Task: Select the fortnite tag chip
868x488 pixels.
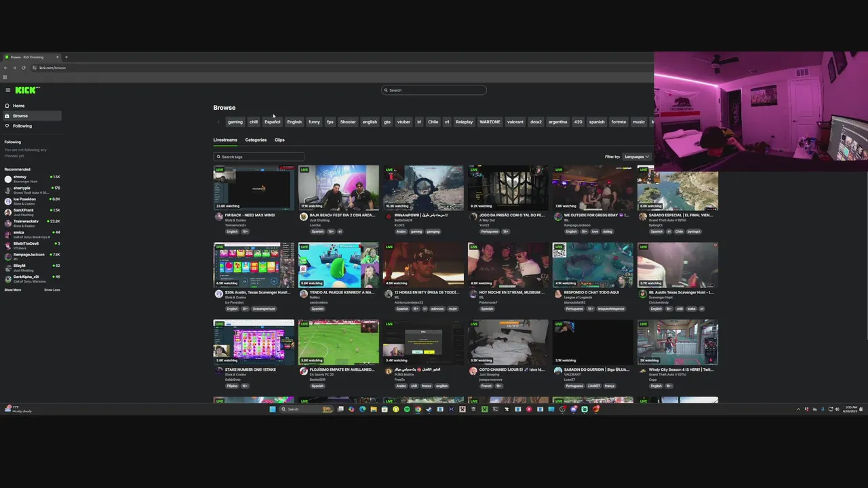Action: 618,122
